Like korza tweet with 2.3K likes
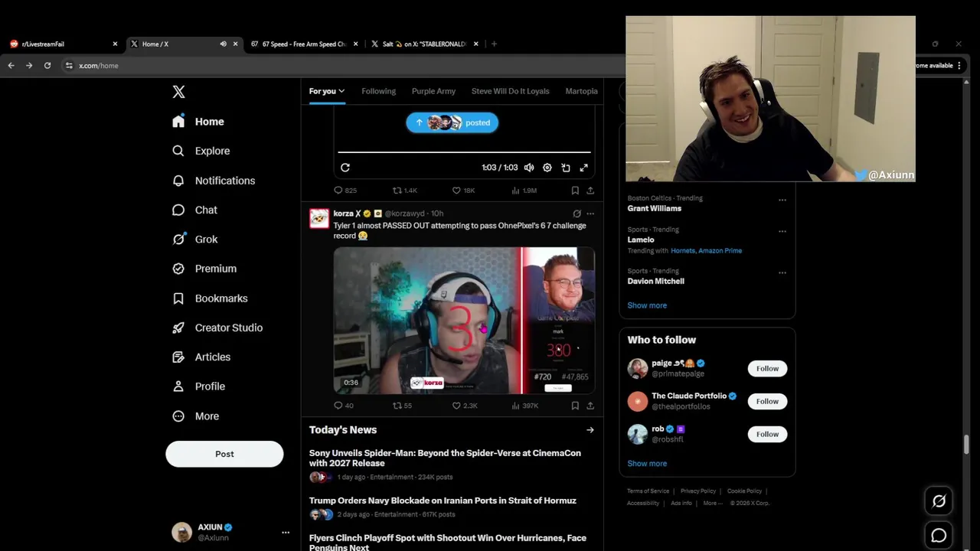Screen dimensions: 980x551 pos(464,406)
